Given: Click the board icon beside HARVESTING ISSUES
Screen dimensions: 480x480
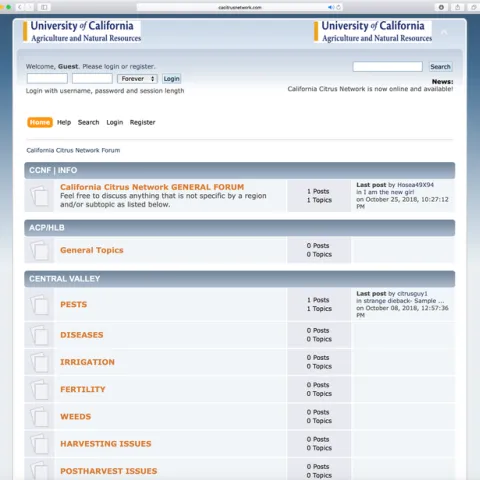Looking at the screenshot, I should point(39,444).
